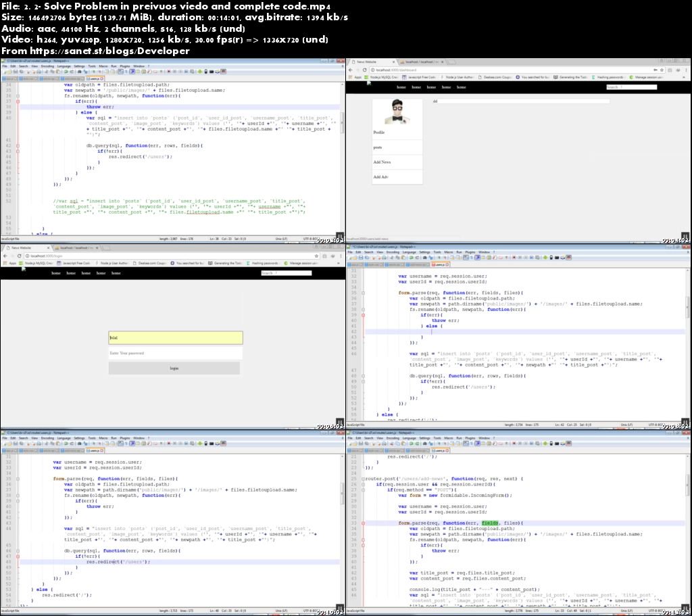
Task: Click 'console.log(title_post' code line
Action: (475, 590)
